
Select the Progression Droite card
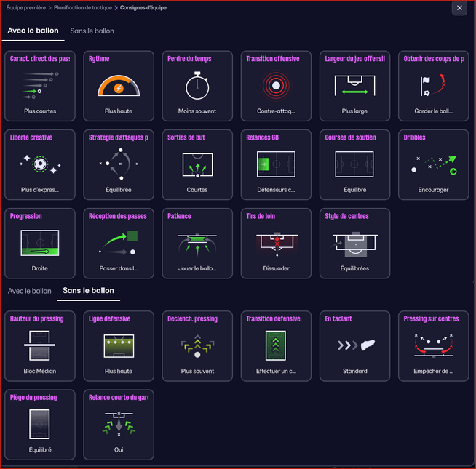point(40,244)
